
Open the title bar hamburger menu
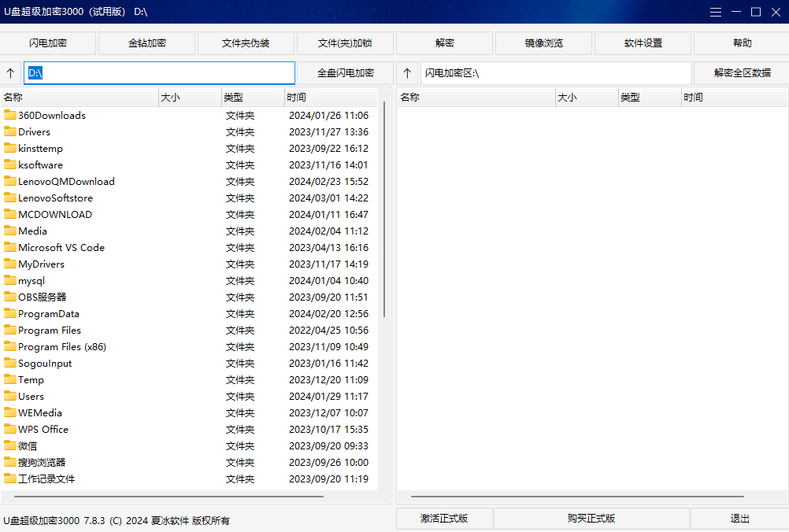point(715,12)
